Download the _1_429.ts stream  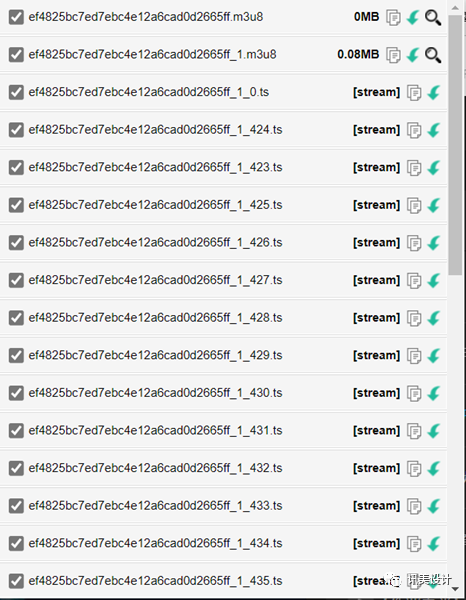click(x=433, y=355)
